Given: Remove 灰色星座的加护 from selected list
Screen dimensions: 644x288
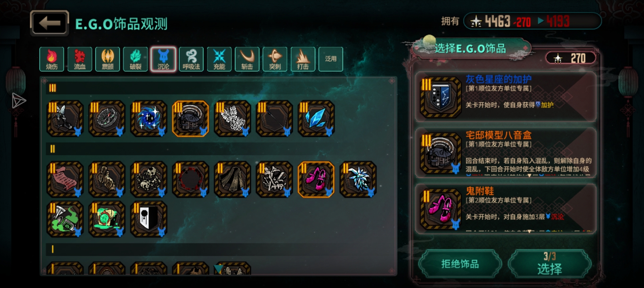Looking at the screenshot, I should point(505,97).
